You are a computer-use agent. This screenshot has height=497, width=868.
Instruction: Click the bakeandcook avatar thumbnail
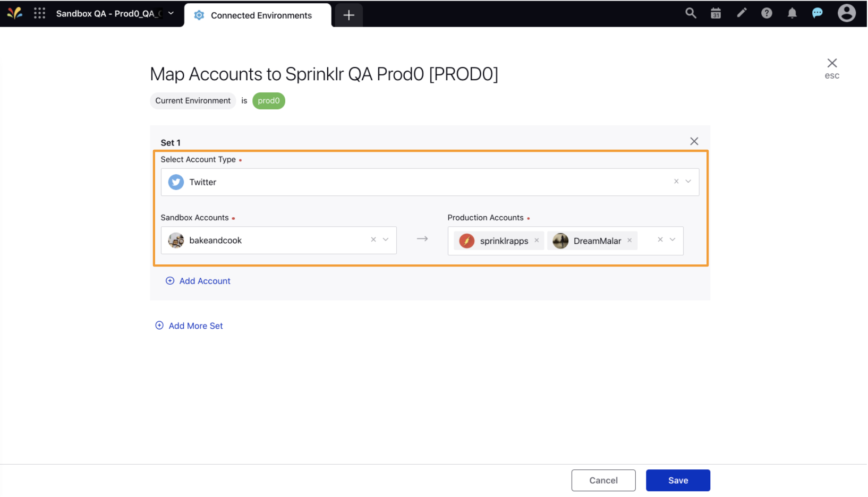point(176,241)
